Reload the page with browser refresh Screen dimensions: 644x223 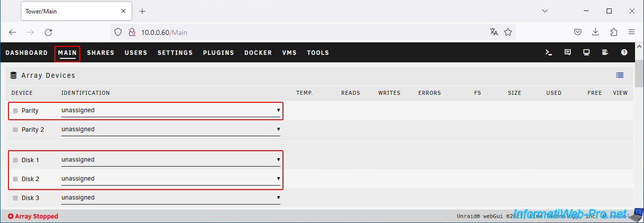click(48, 32)
